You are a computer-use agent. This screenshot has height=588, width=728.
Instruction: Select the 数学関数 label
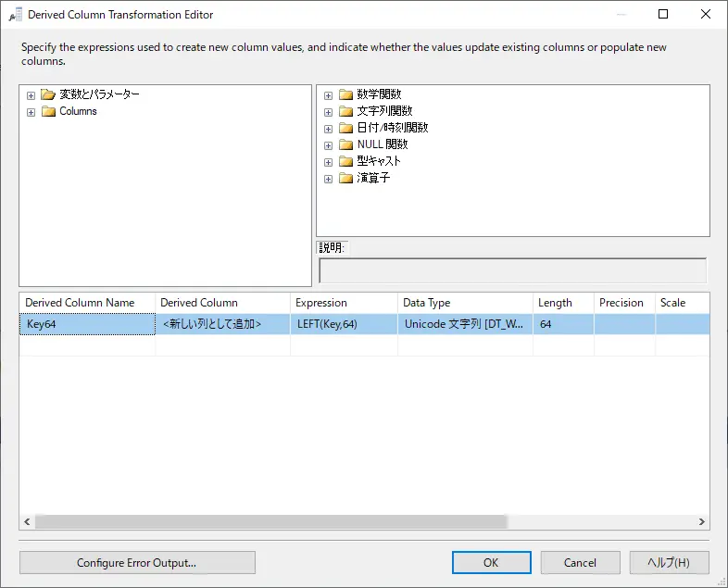[x=379, y=94]
